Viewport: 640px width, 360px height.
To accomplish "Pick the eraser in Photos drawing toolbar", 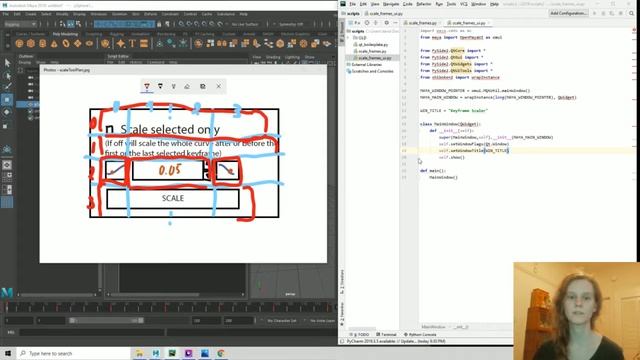I will coord(187,87).
